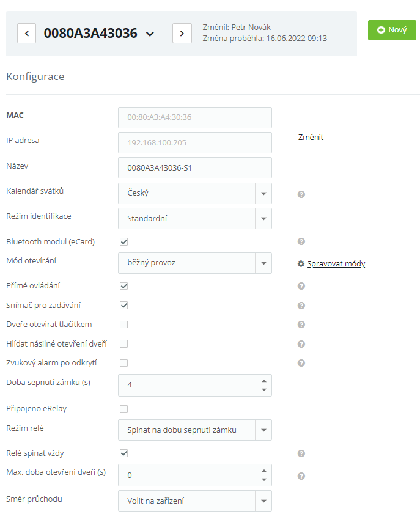The image size is (420, 514).
Task: Expand the Režim relé dropdown
Action: (263, 430)
